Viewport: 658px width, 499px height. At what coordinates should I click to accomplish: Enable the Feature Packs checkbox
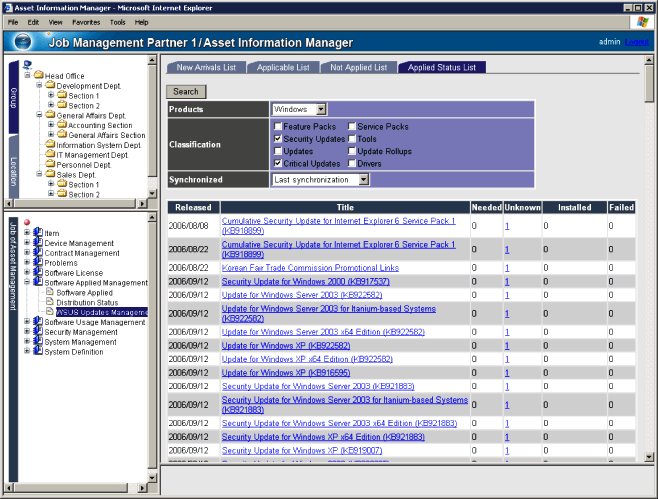[277, 127]
